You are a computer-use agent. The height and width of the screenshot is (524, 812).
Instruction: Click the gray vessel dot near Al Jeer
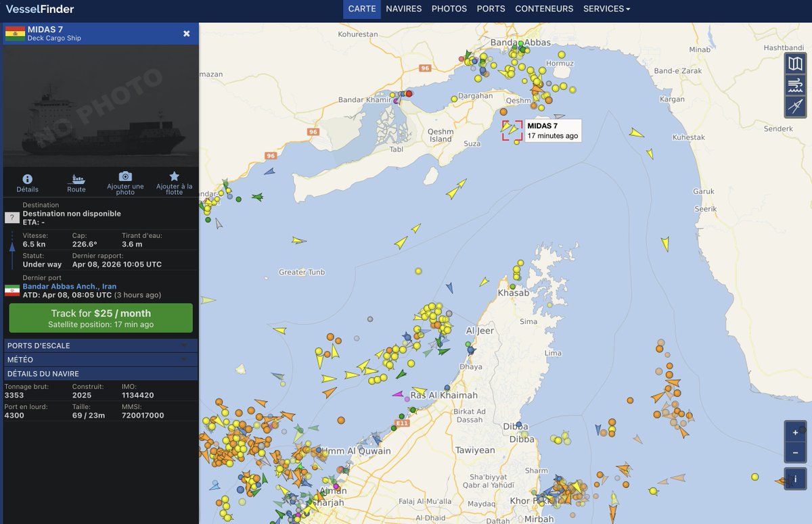coord(449,313)
